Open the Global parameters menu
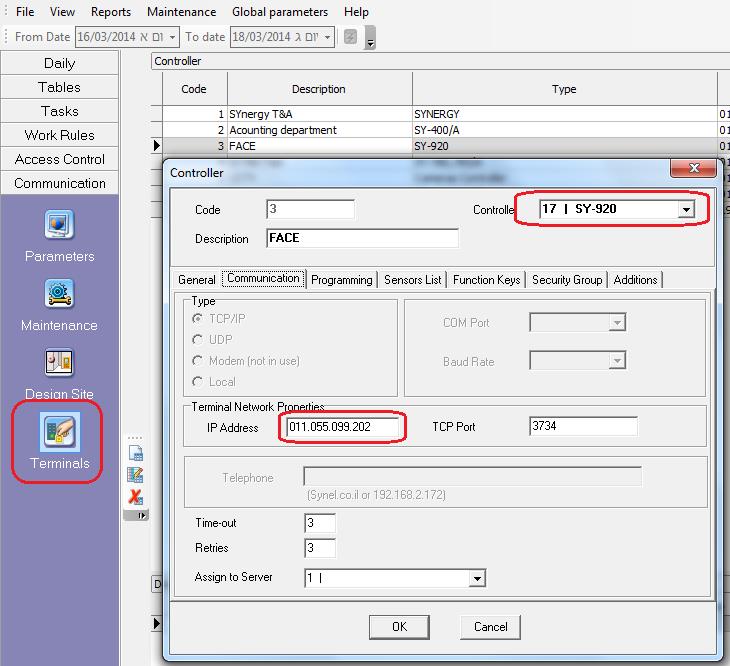Image resolution: width=730 pixels, height=666 pixels. point(280,12)
